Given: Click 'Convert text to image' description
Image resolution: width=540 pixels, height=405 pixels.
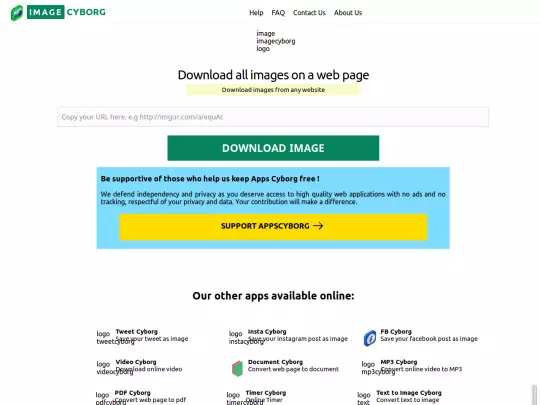Looking at the screenshot, I should 408,400.
